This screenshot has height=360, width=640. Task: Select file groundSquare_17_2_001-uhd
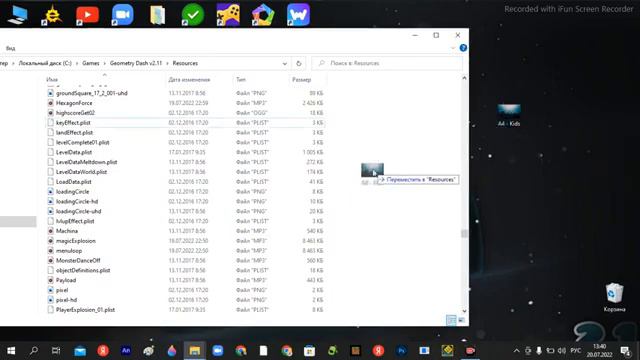92,93
